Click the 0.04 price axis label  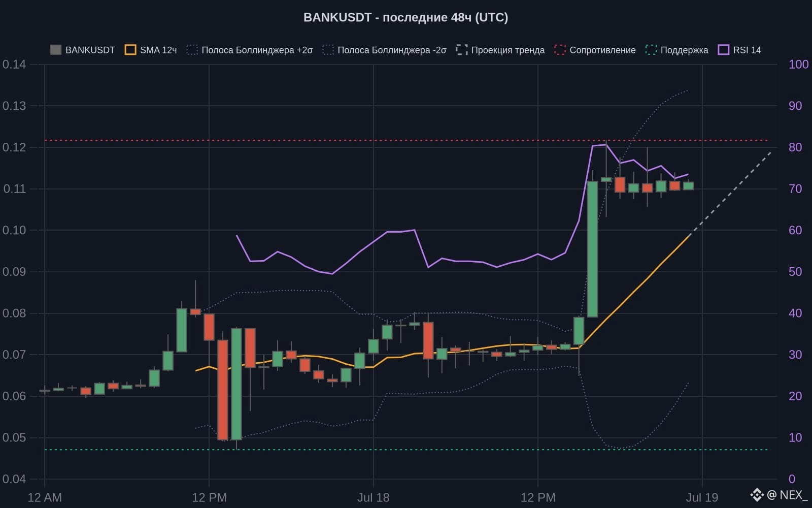(x=14, y=479)
